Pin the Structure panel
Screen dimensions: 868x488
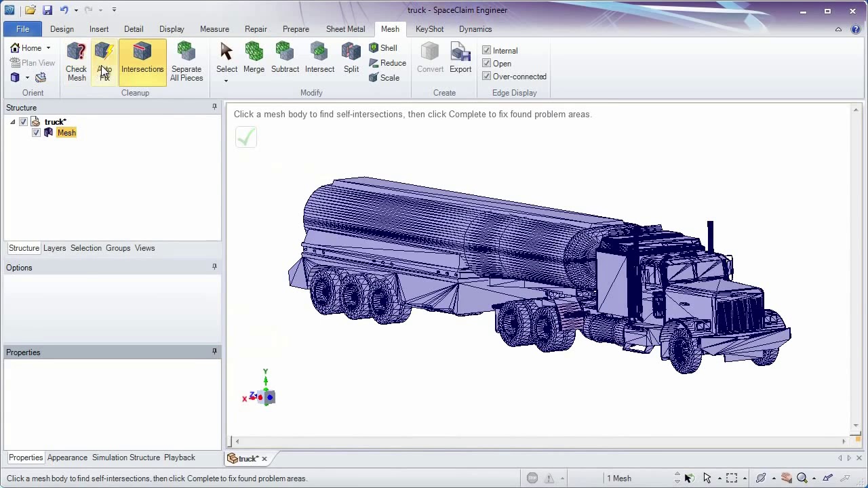tap(214, 107)
